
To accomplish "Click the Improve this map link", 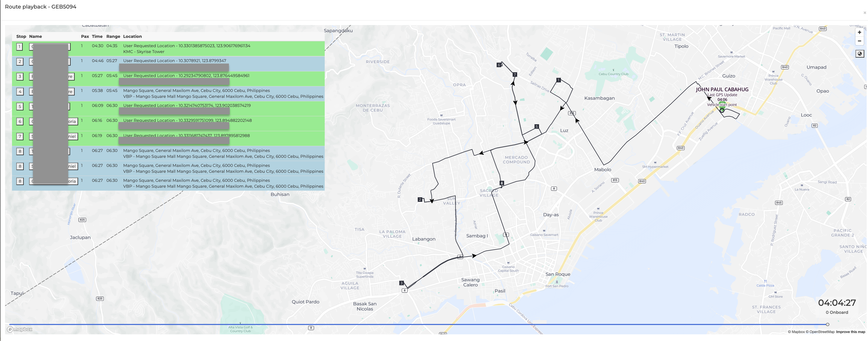I will [850, 332].
